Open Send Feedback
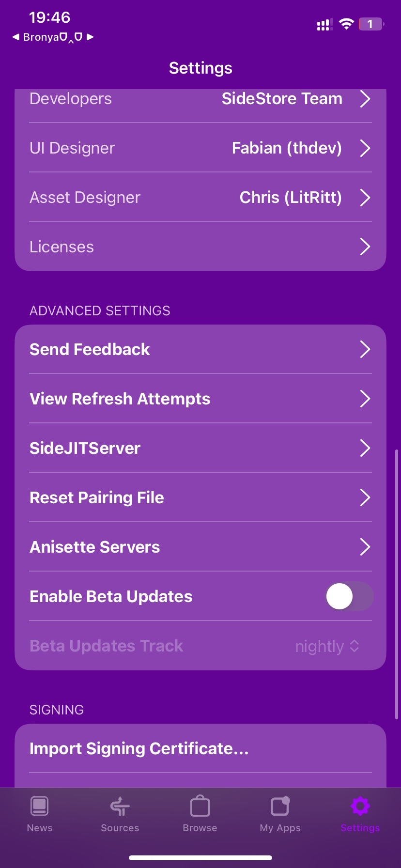Image resolution: width=401 pixels, height=868 pixels. coord(90,349)
